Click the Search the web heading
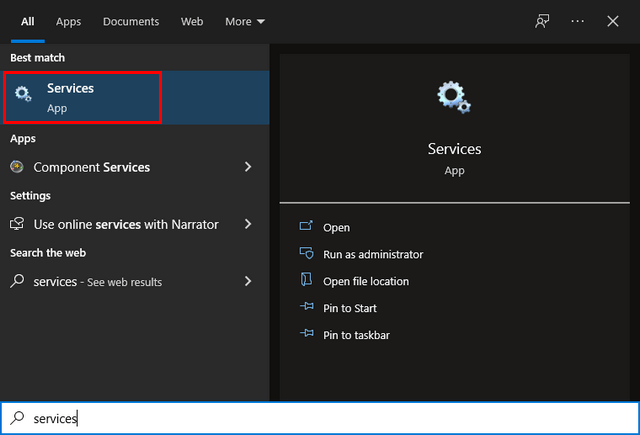The image size is (640, 435). [48, 253]
